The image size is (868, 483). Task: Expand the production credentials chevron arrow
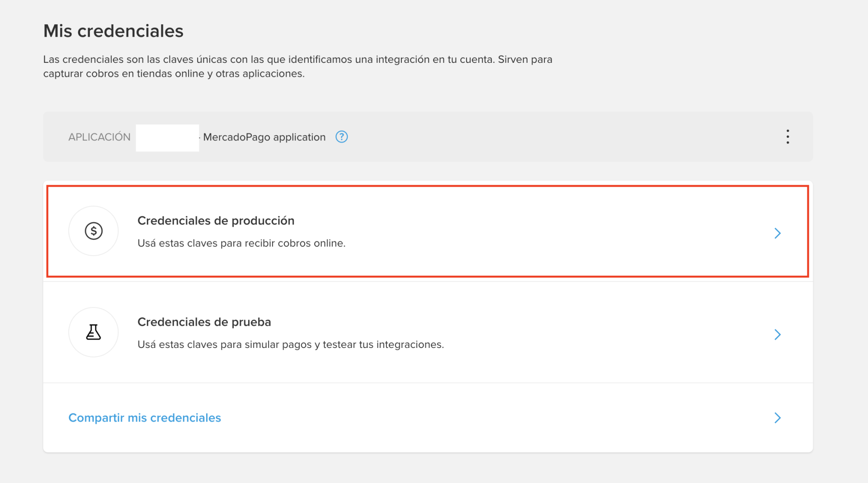point(777,233)
